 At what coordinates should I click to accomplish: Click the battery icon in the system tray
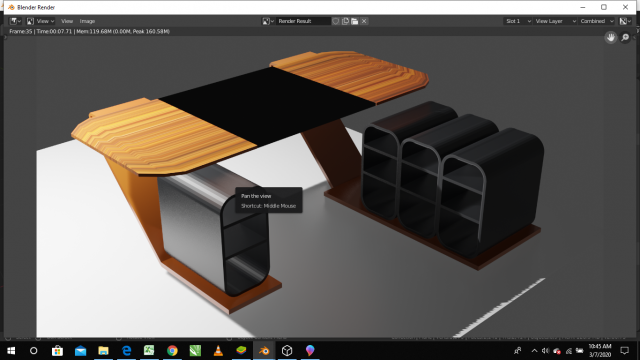pyautogui.click(x=580, y=351)
